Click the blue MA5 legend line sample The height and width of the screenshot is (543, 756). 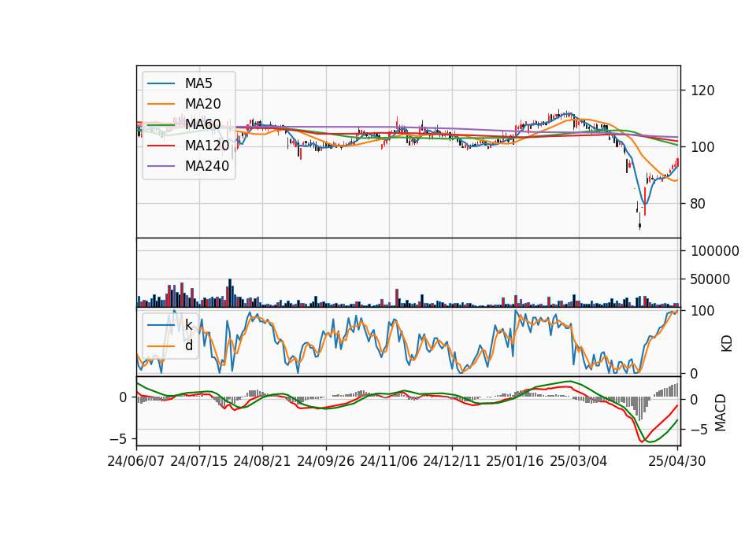click(161, 83)
